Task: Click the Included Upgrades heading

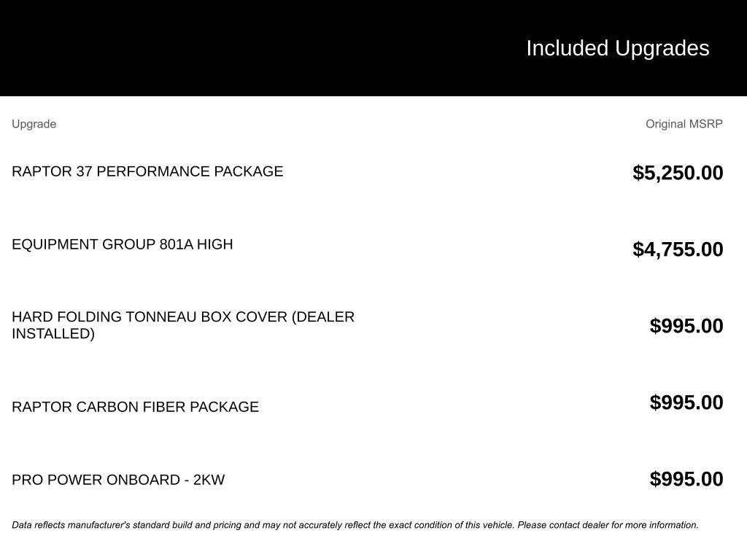Action: click(617, 48)
